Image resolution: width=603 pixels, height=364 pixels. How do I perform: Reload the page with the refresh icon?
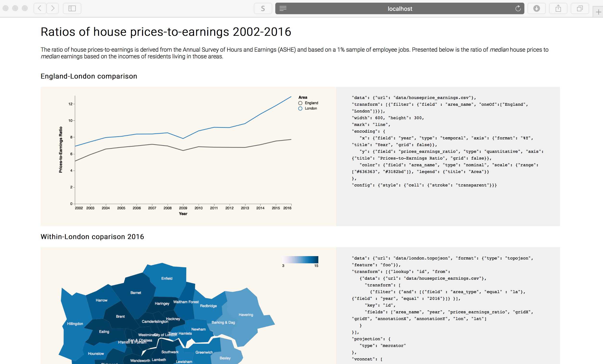(518, 9)
